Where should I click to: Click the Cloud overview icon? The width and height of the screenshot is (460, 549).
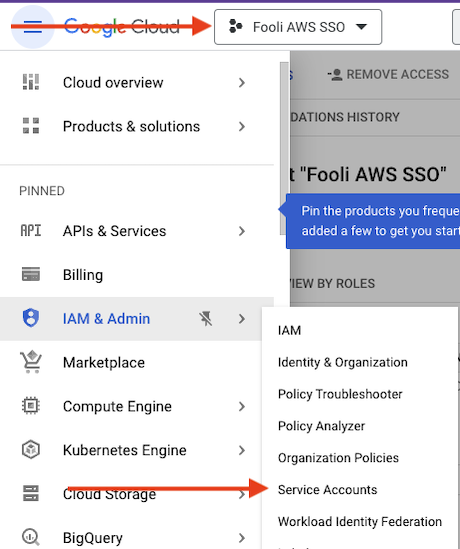point(31,82)
